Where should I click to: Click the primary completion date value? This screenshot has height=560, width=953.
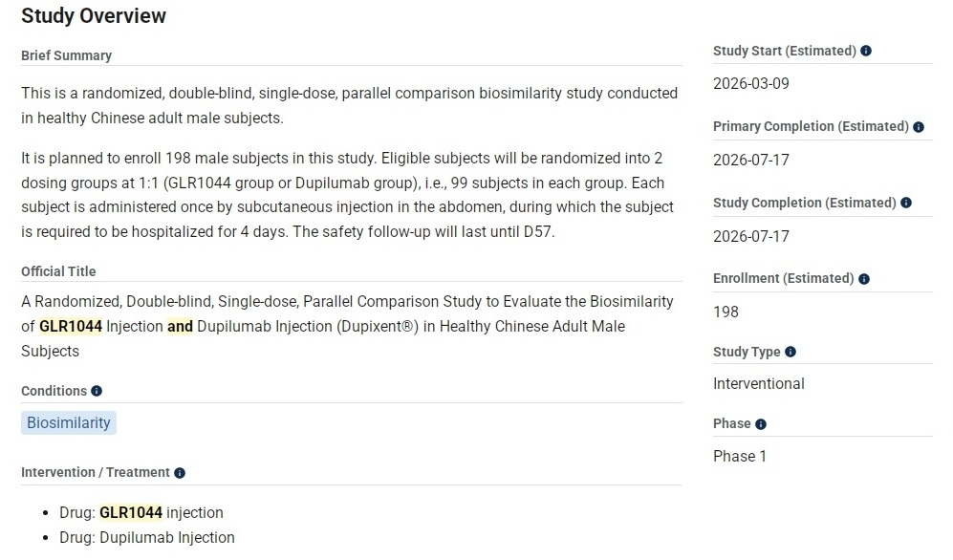[x=751, y=160]
